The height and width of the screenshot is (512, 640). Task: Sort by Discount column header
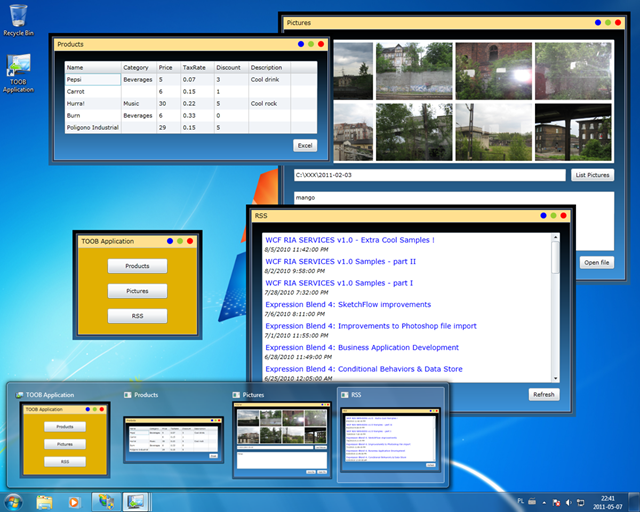[231, 67]
